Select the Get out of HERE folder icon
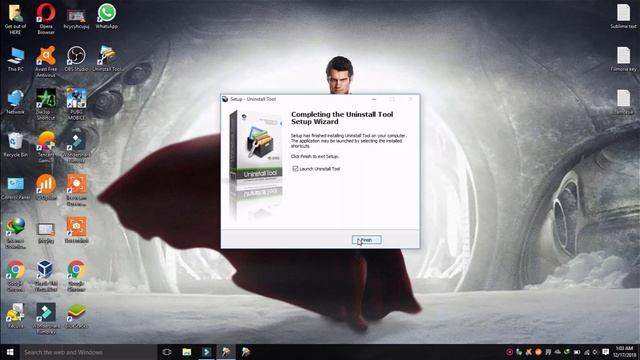Viewport: 640px width, 360px height. [x=15, y=19]
